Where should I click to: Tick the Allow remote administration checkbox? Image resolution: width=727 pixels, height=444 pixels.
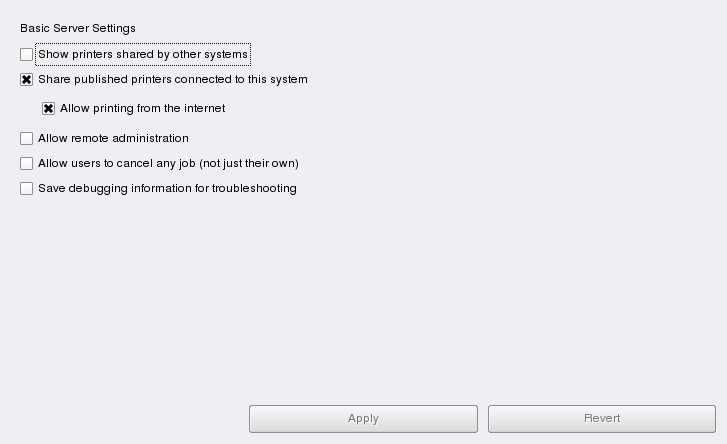pyautogui.click(x=27, y=138)
